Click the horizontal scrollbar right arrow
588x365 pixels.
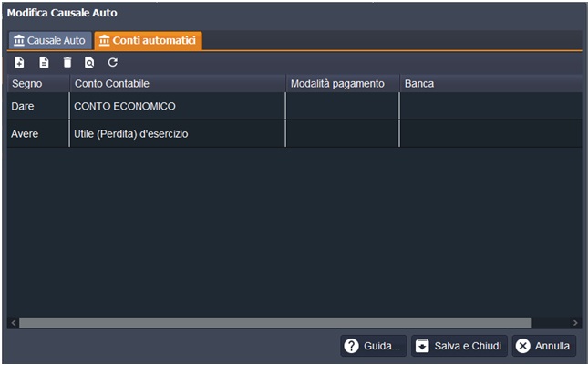pos(575,323)
